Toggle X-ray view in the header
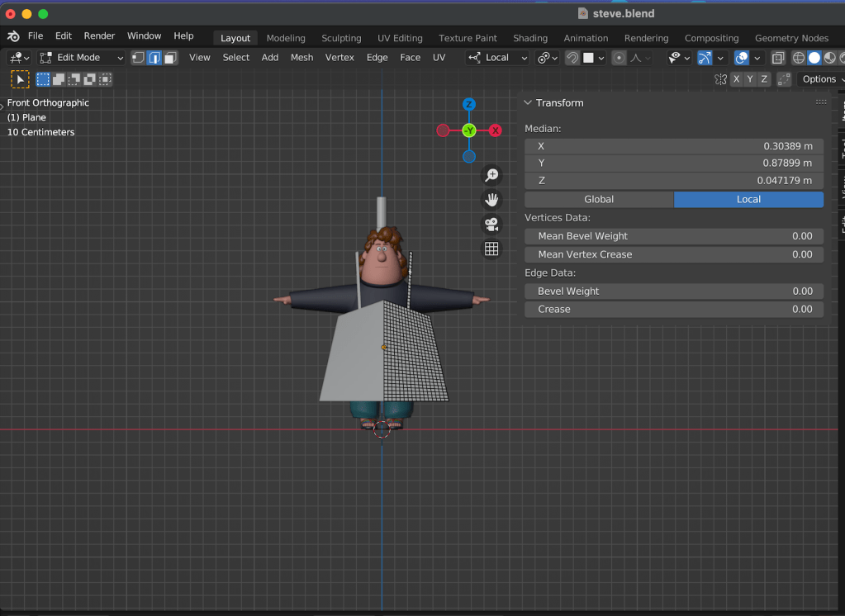Viewport: 845px width, 616px height. pyautogui.click(x=778, y=58)
